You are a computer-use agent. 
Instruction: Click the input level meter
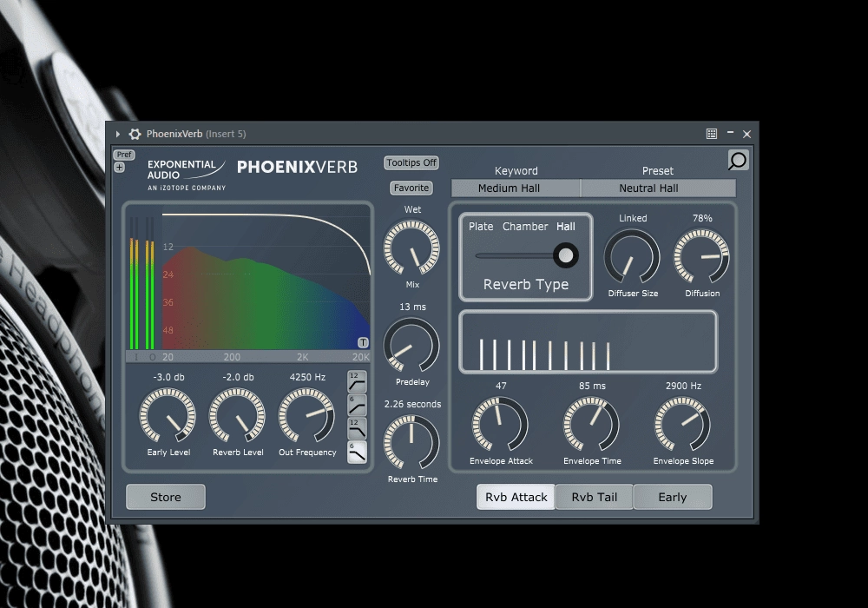pyautogui.click(x=134, y=283)
